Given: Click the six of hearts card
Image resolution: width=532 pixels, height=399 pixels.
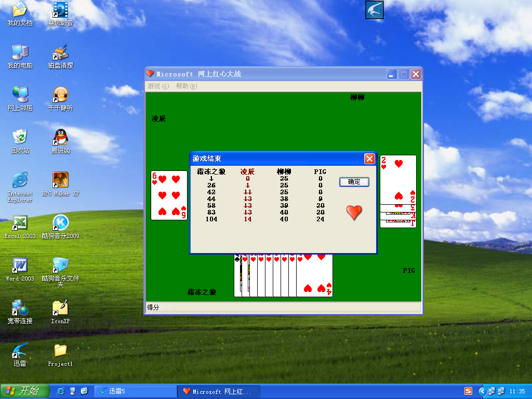Looking at the screenshot, I should point(169,195).
